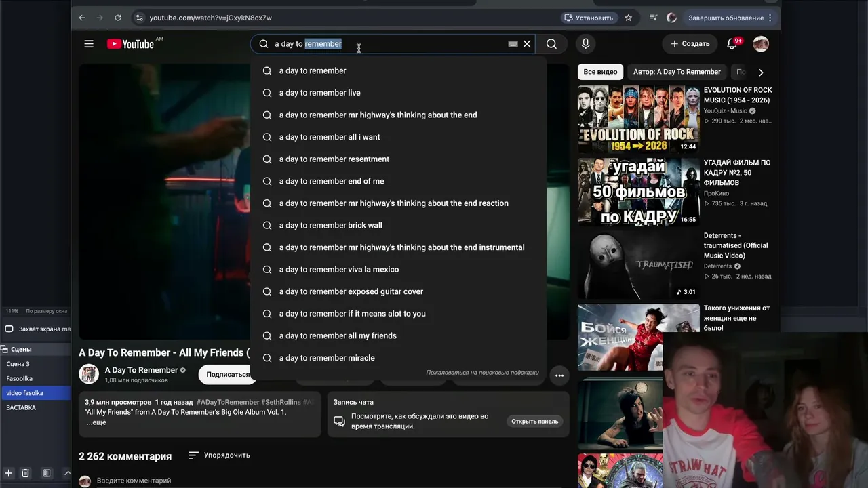868x488 pixels.
Task: Go to the YouTube home logo
Action: click(x=131, y=44)
